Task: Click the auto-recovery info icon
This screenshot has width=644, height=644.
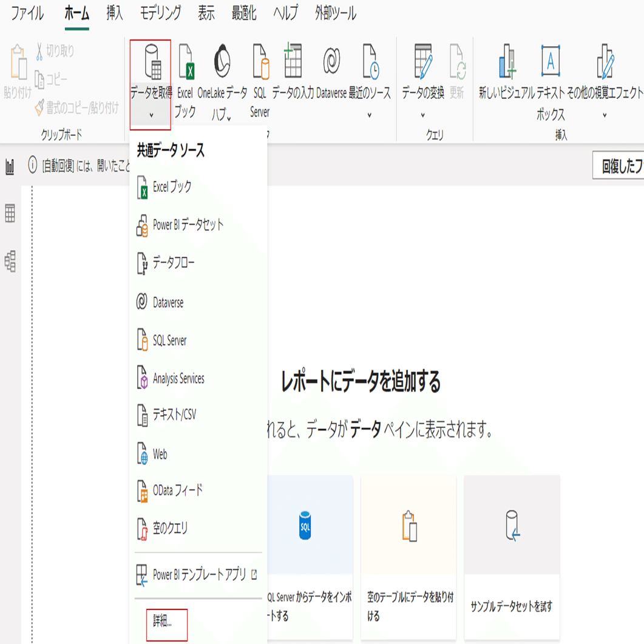Action: pyautogui.click(x=32, y=166)
